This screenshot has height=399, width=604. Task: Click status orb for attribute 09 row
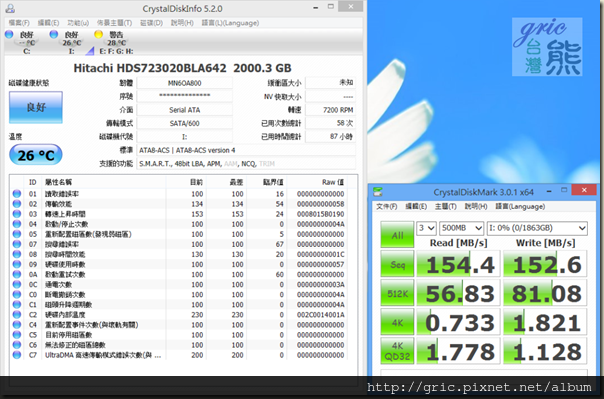(17, 264)
